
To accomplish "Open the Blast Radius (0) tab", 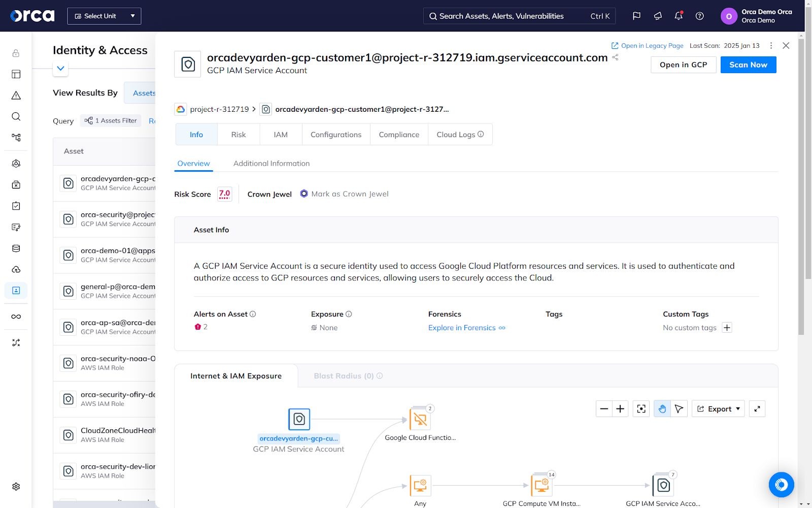I will [x=348, y=376].
